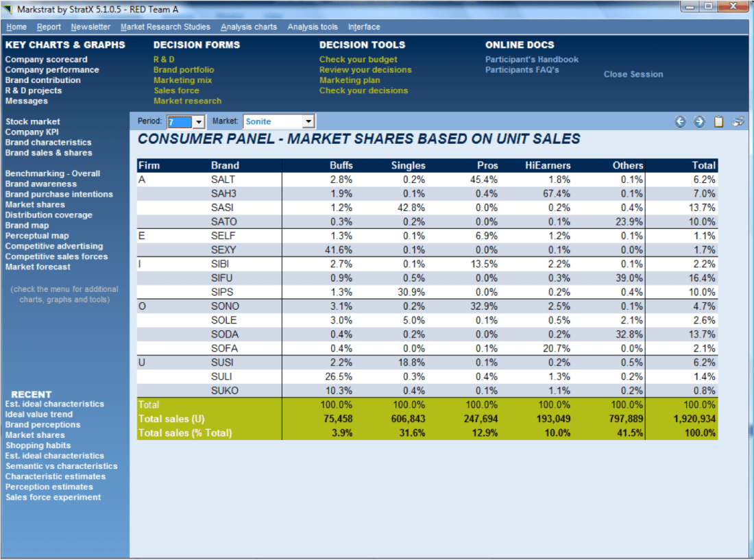This screenshot has width=754, height=560.
Task: Select Check your budget tool
Action: tap(358, 60)
